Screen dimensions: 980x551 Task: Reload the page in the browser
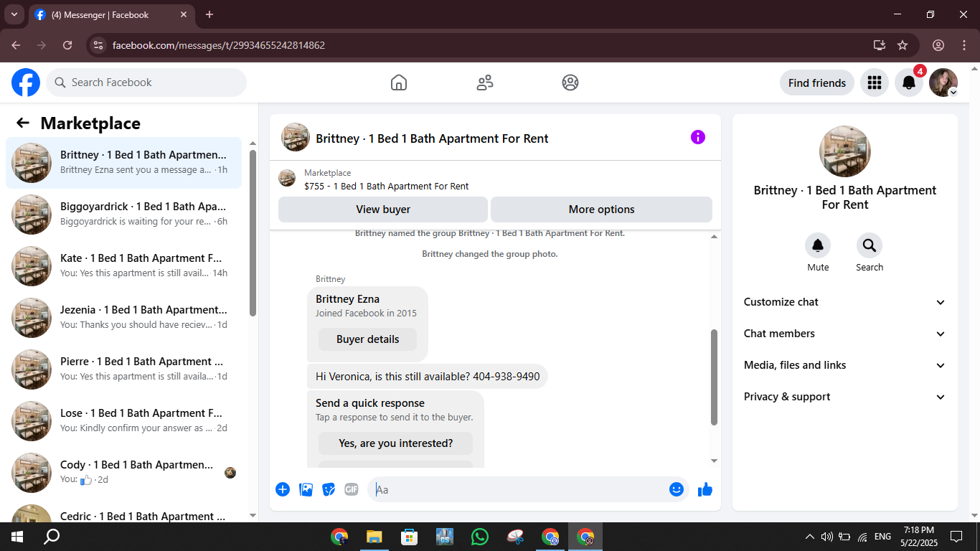click(67, 45)
